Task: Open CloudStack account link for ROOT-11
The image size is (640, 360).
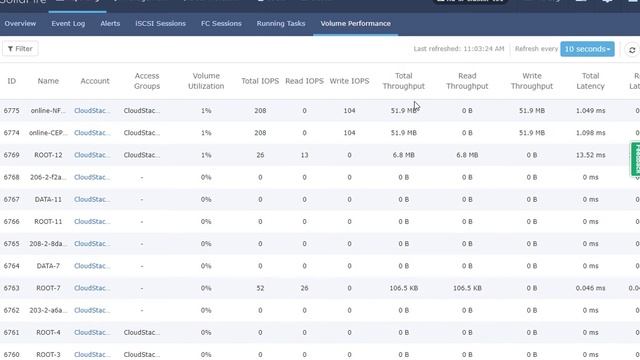Action: (x=92, y=222)
